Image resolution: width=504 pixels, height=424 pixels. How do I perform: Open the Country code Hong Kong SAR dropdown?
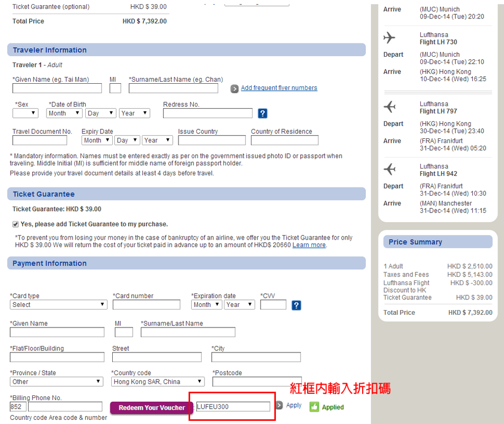click(158, 382)
